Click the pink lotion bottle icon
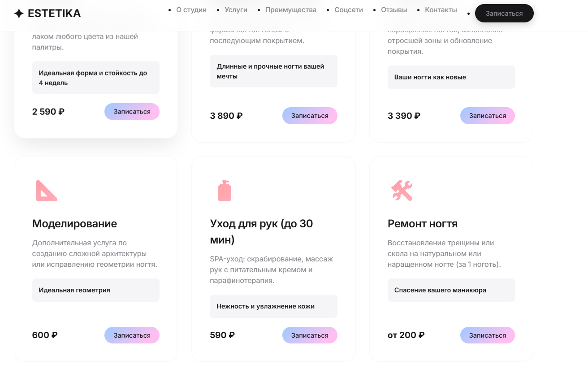Viewport: 588px width, 391px height. (224, 191)
